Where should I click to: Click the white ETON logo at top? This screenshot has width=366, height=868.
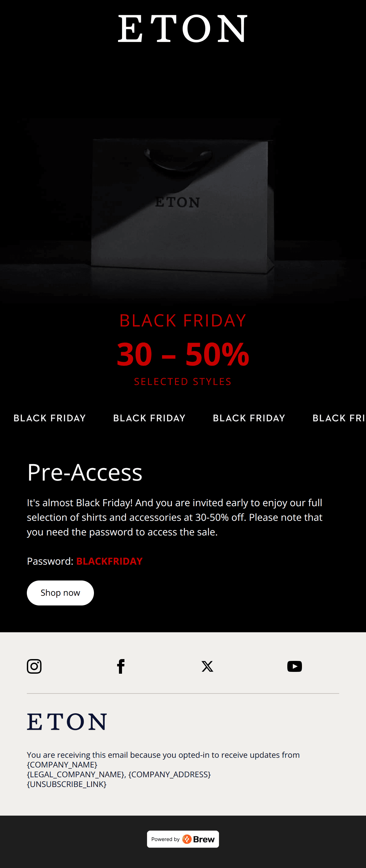(x=182, y=29)
